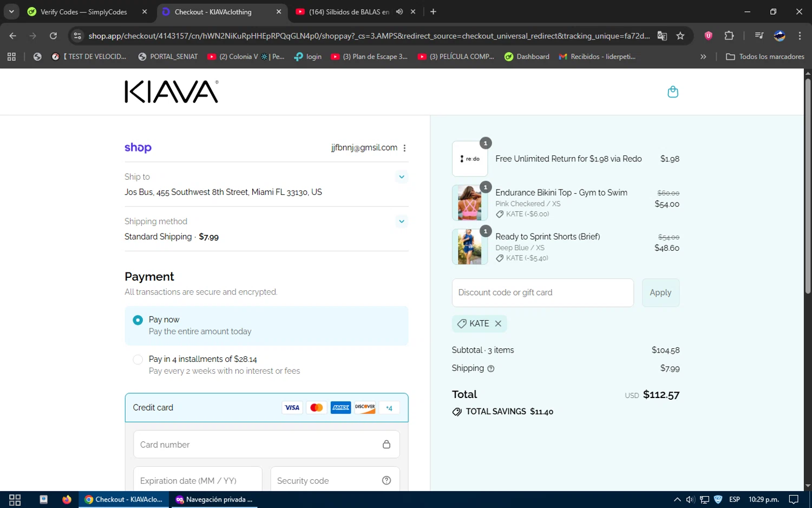Focus the Expiration date field
The image size is (812, 508).
[x=198, y=480]
